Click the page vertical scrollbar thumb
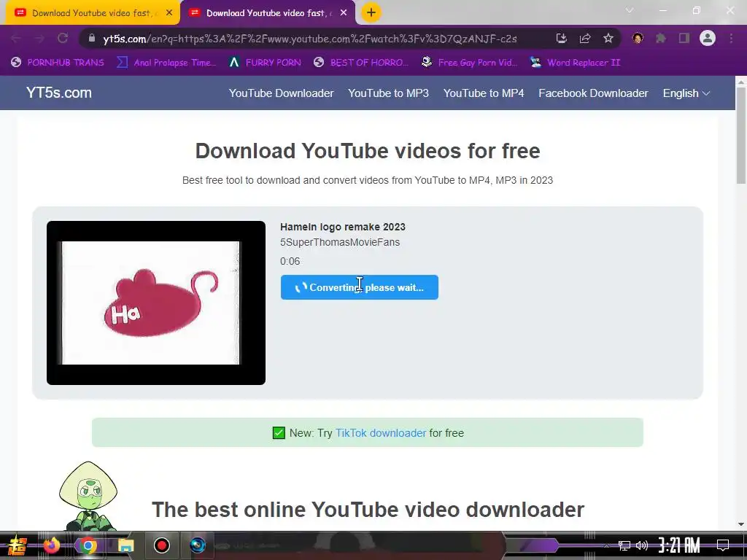Viewport: 747px width, 560px height. [x=741, y=135]
